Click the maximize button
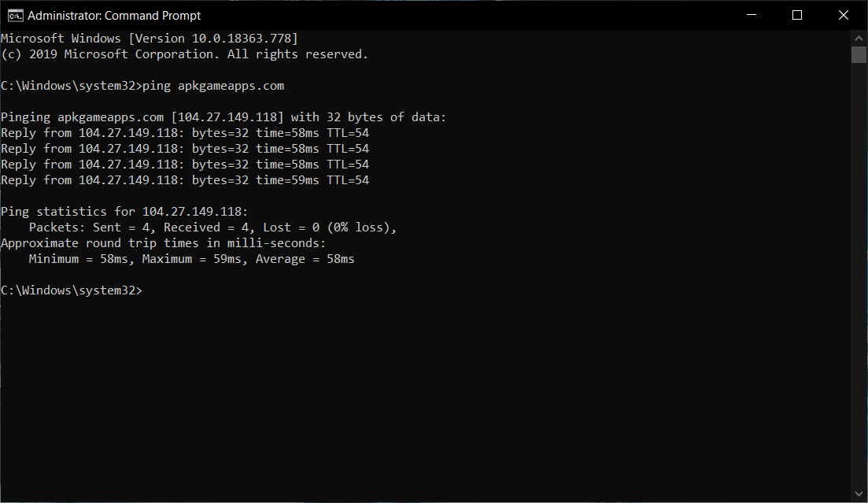The height and width of the screenshot is (503, 868). click(797, 15)
